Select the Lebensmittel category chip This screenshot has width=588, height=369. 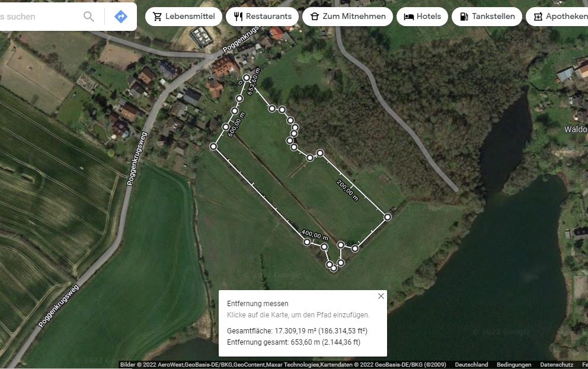pyautogui.click(x=184, y=17)
